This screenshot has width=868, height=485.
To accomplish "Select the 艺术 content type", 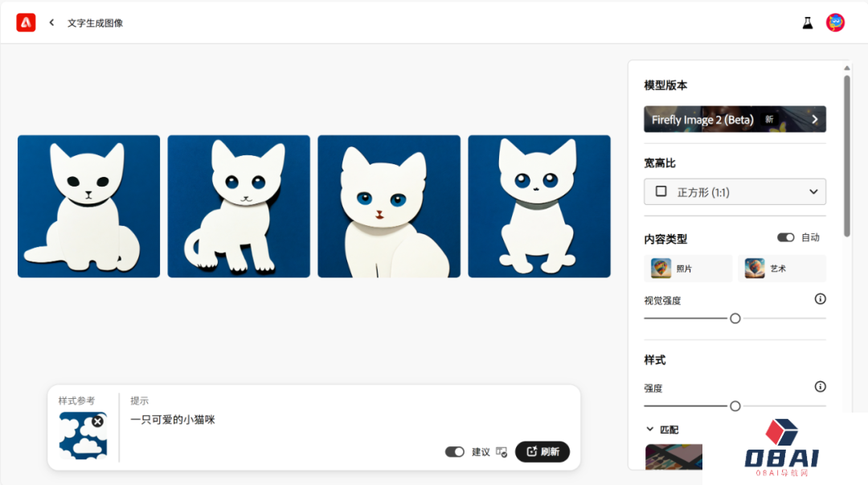I will (782, 269).
